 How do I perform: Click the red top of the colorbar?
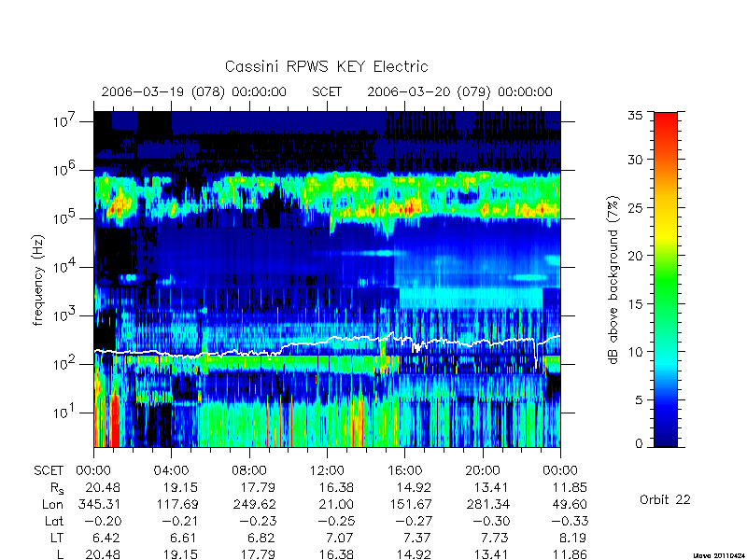pos(666,121)
